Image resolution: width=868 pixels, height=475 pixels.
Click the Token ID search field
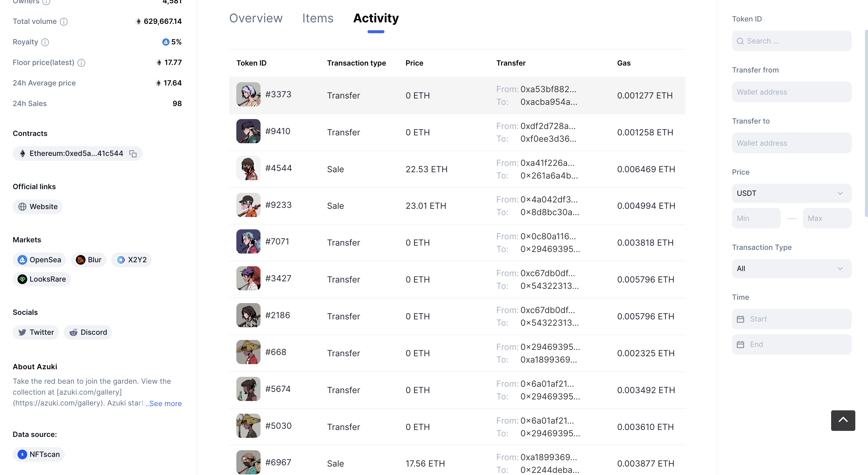tap(791, 41)
